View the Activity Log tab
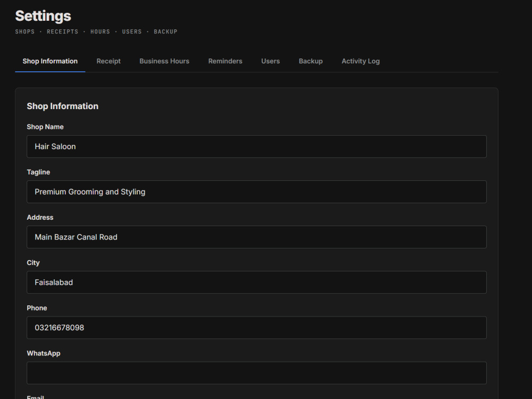This screenshot has height=399, width=532. 361,61
